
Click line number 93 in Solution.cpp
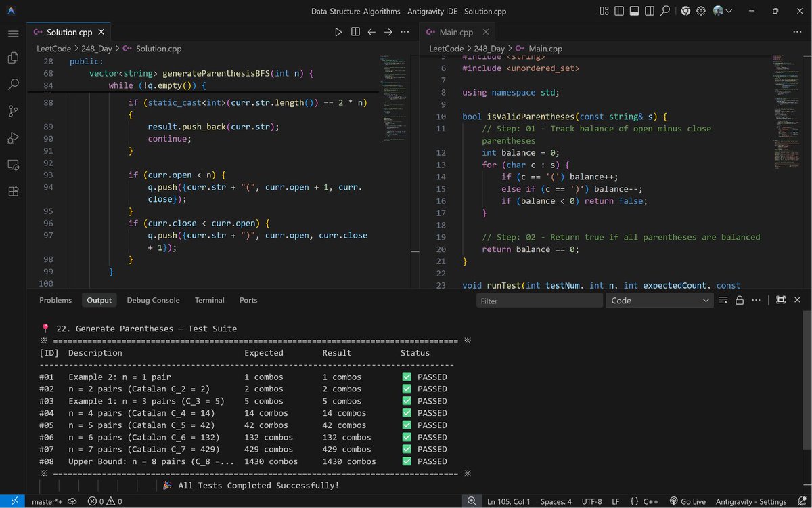click(x=47, y=175)
